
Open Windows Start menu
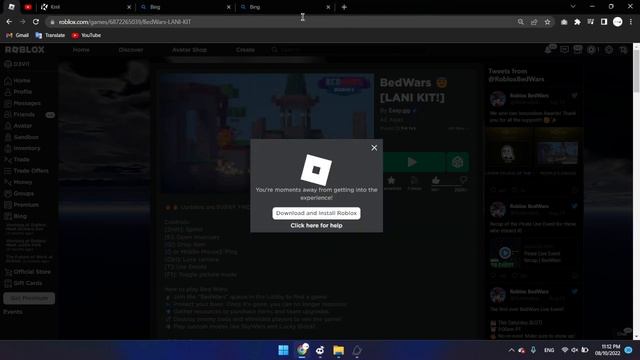pos(283,350)
